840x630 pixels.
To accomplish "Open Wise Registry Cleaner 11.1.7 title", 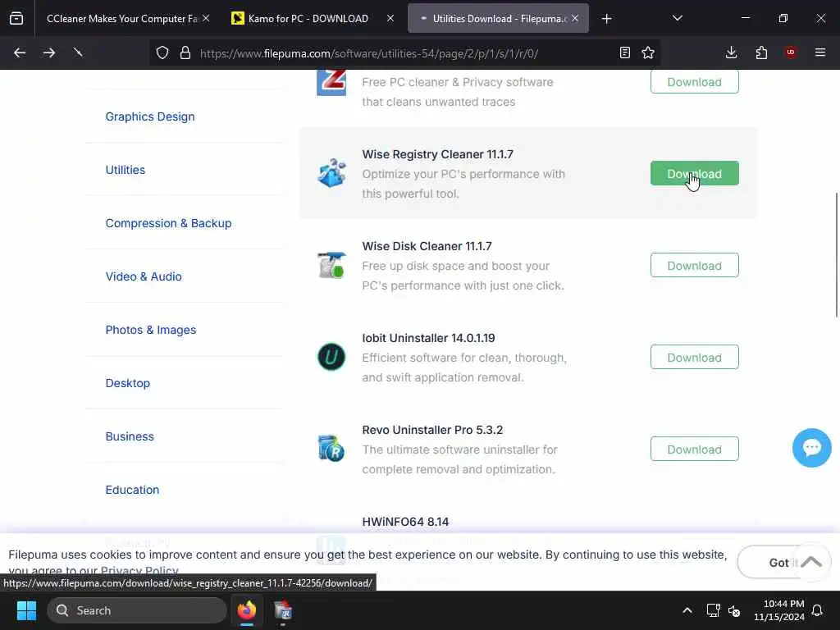I will coord(438,154).
